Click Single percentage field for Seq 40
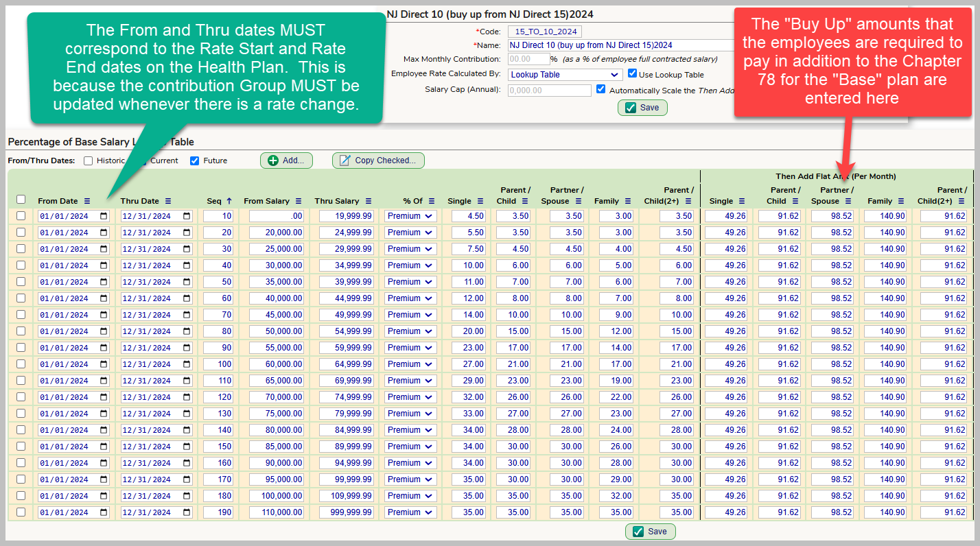The width and height of the screenshot is (980, 546). [x=469, y=265]
